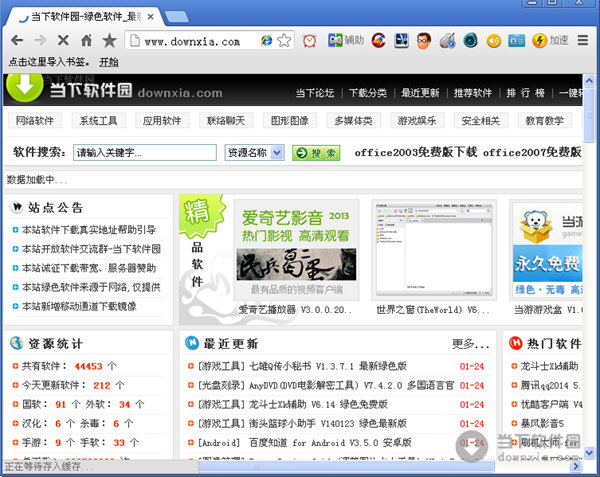The image size is (600, 477).
Task: Click the forward arrow button
Action: pos(40,40)
